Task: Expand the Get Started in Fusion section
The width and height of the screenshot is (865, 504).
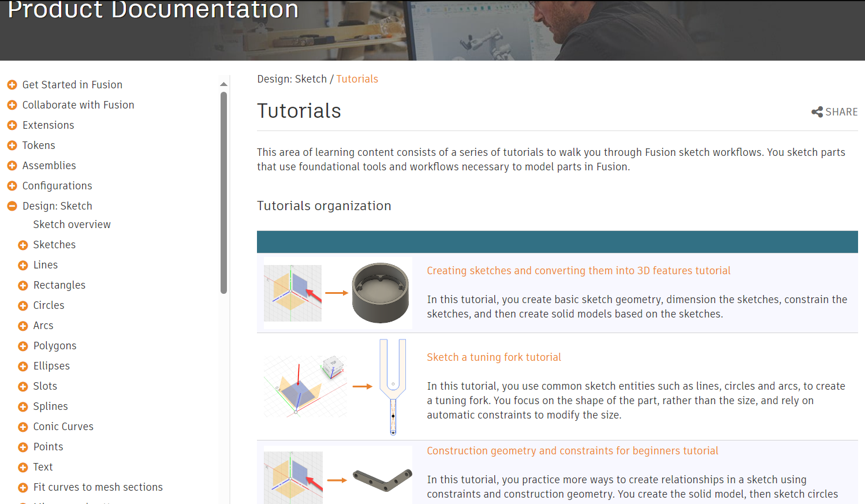Action: (12, 85)
